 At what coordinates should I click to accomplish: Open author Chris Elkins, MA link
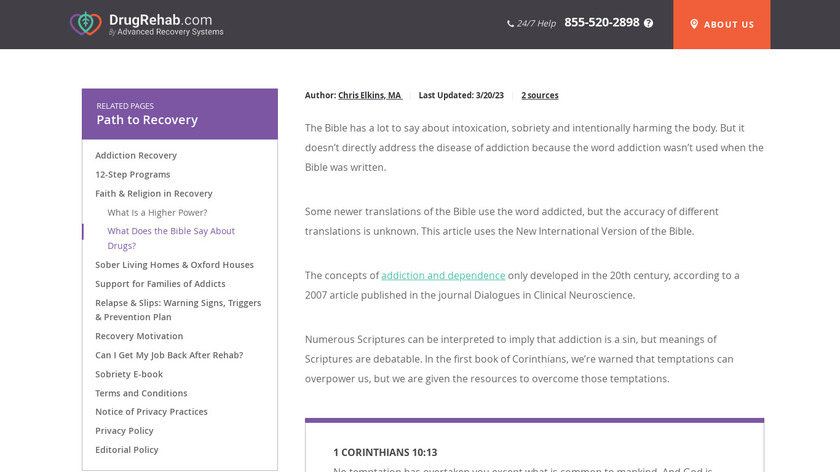369,95
